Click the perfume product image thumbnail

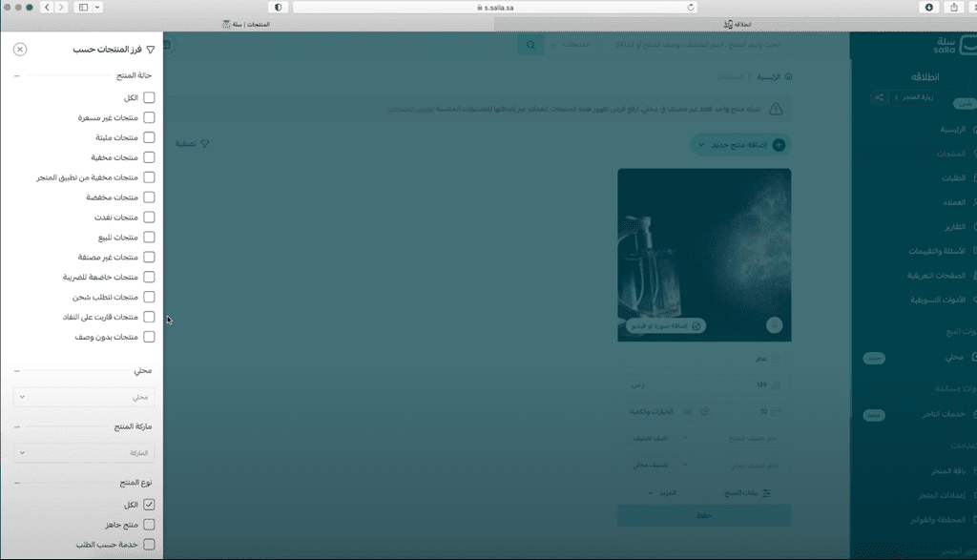pyautogui.click(x=704, y=255)
